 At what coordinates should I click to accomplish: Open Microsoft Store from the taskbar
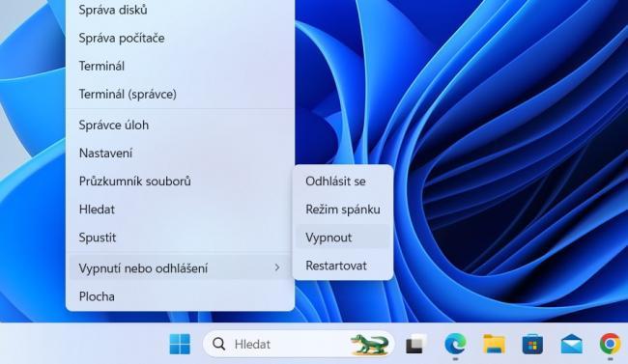point(532,344)
